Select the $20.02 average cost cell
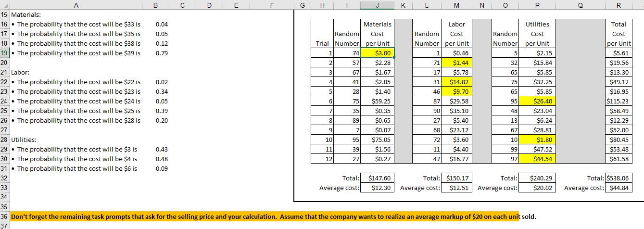Screen dimensions: 644x229 click(537, 188)
